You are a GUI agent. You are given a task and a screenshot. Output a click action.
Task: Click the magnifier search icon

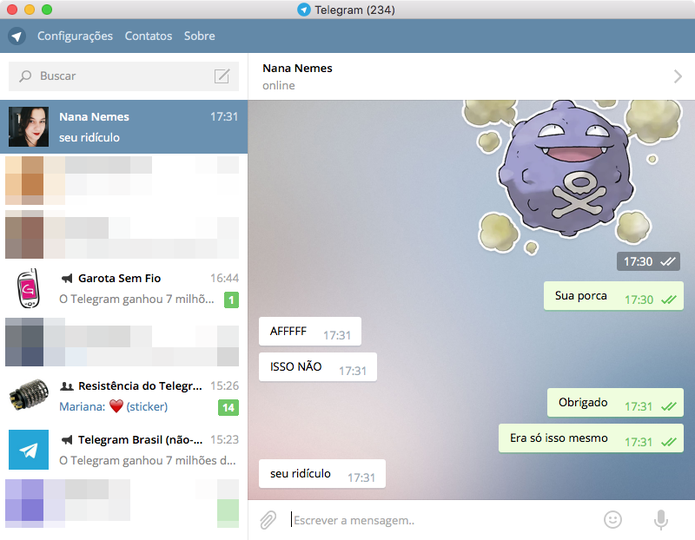coord(25,76)
